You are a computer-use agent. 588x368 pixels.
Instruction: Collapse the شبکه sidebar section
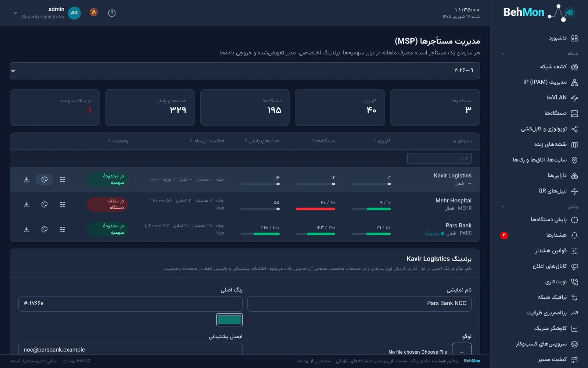[503, 54]
